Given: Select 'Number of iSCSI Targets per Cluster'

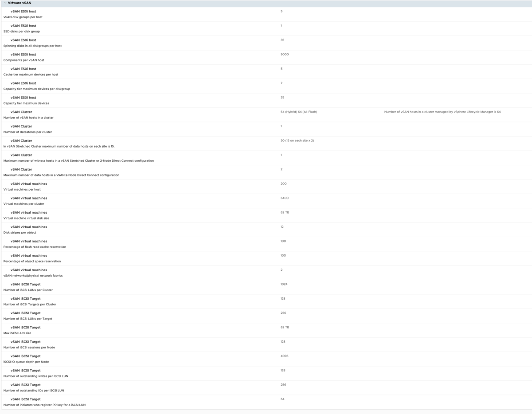Looking at the screenshot, I should (30, 304).
